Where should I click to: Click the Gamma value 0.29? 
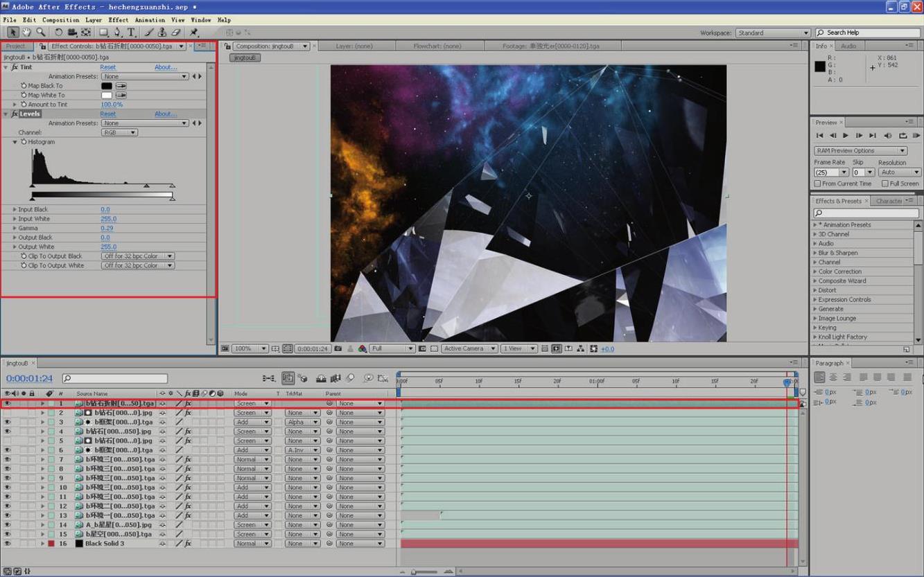107,228
